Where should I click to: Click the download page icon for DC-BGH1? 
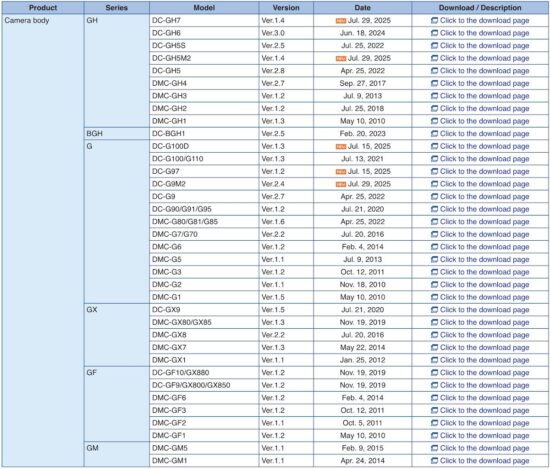(434, 134)
